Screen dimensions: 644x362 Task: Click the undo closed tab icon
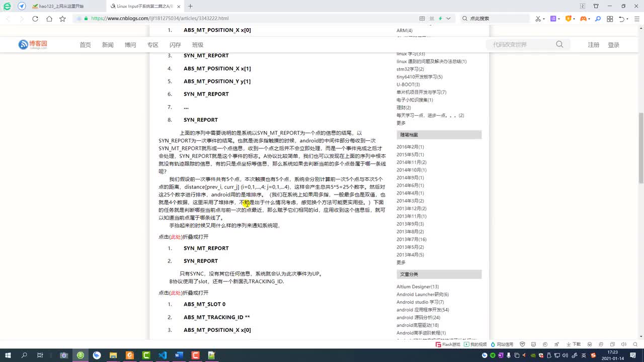(x=622, y=19)
